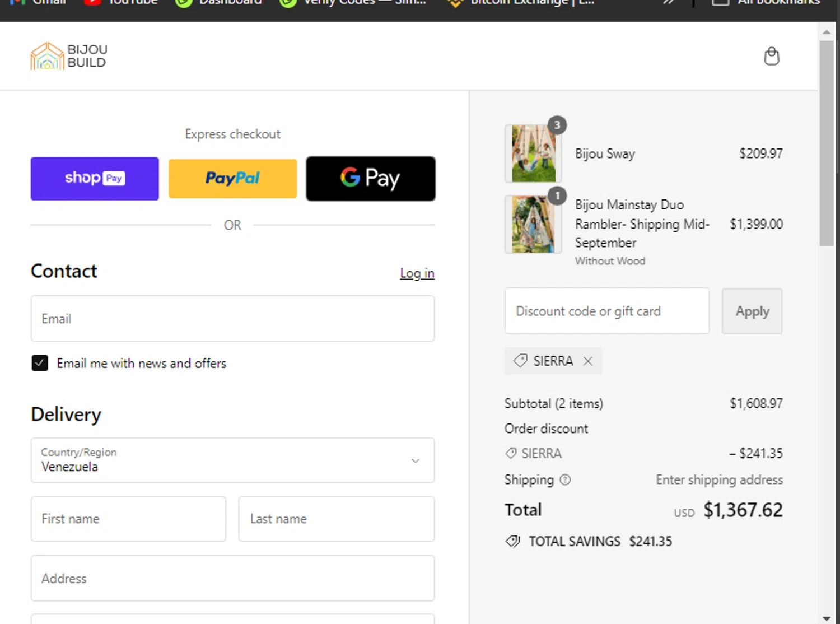Viewport: 840px width, 624px height.
Task: Click the Last name field
Action: click(336, 519)
